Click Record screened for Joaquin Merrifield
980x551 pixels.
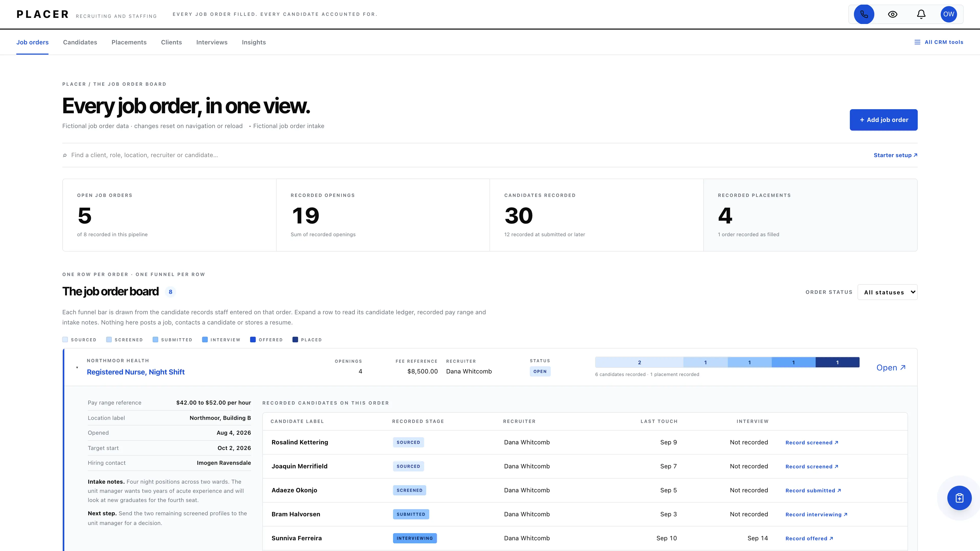pyautogui.click(x=812, y=467)
